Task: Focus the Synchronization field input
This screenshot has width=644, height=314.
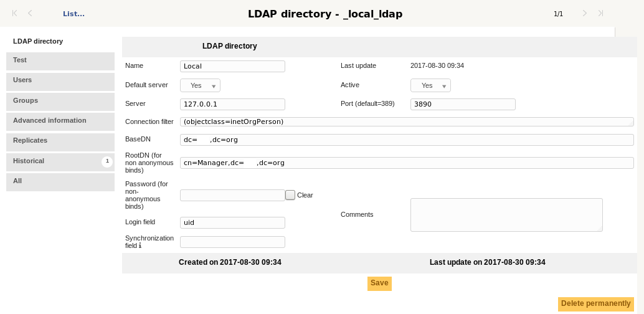Action: pos(232,242)
